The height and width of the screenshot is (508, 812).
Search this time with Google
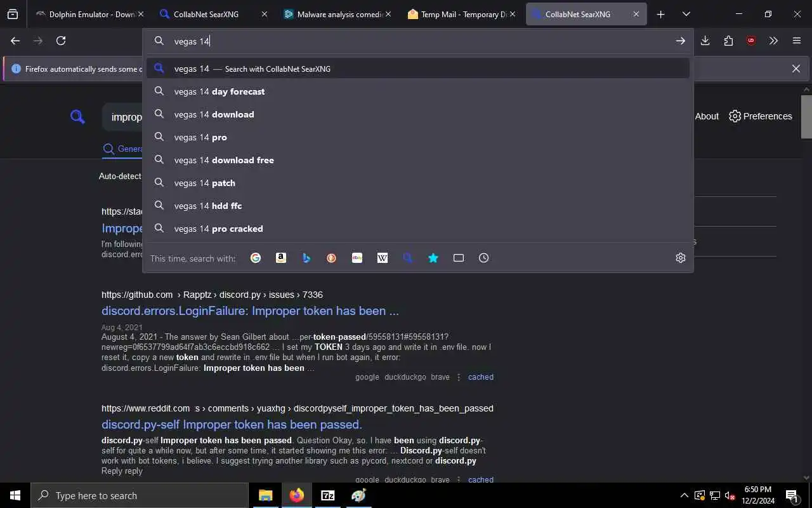[256, 258]
